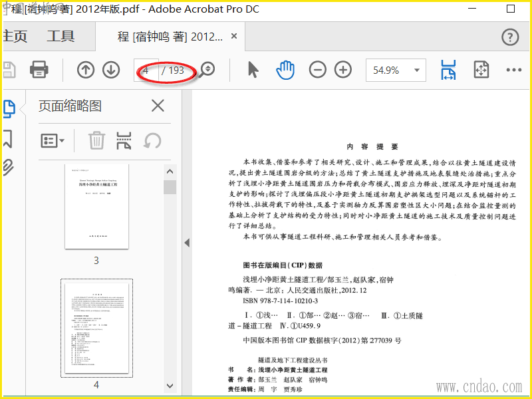This screenshot has height=399, width=532.
Task: Click the thumbnail scrollbar up arrow
Action: click(x=170, y=172)
